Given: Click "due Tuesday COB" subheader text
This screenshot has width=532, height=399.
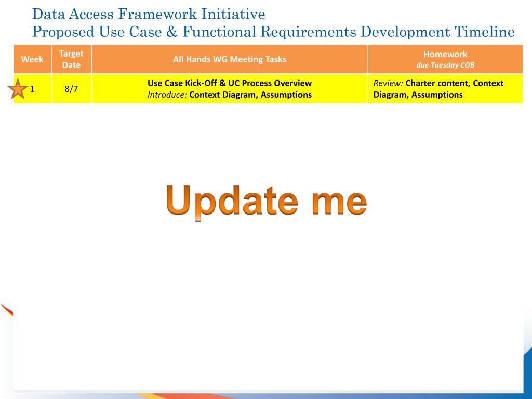Looking at the screenshot, I should pyautogui.click(x=445, y=65).
